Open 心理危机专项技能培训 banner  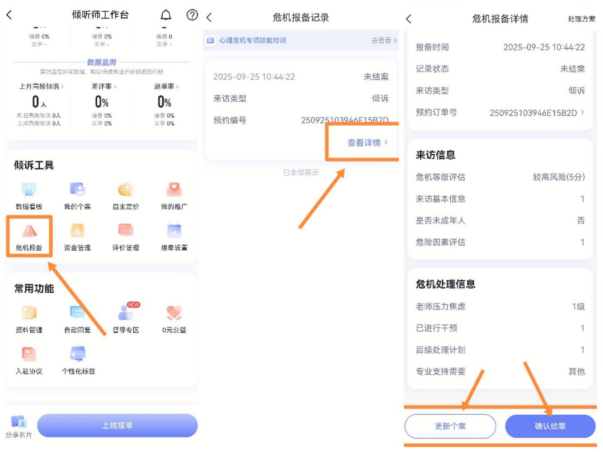(x=301, y=40)
